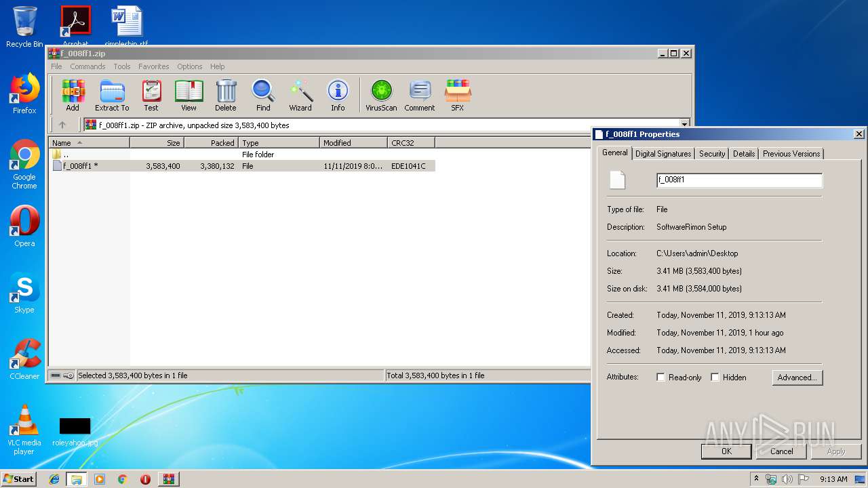Select the parent folder '..' row
The image size is (868, 488).
coord(242,155)
